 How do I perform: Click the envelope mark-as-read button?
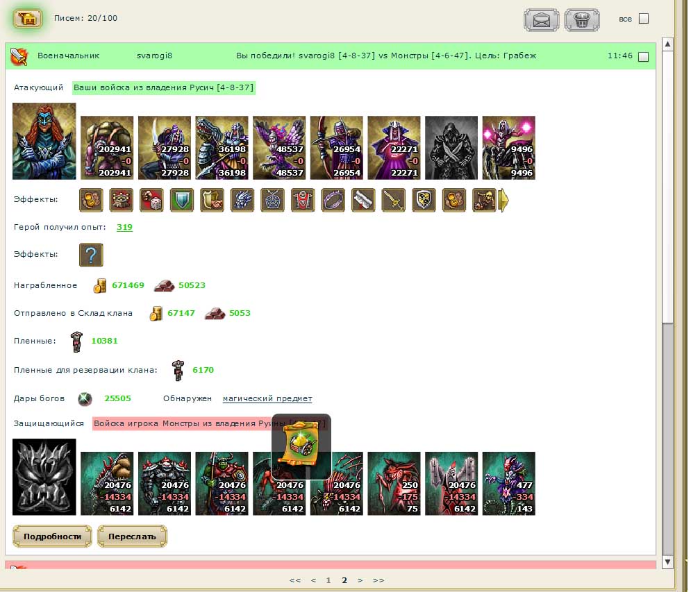point(541,19)
